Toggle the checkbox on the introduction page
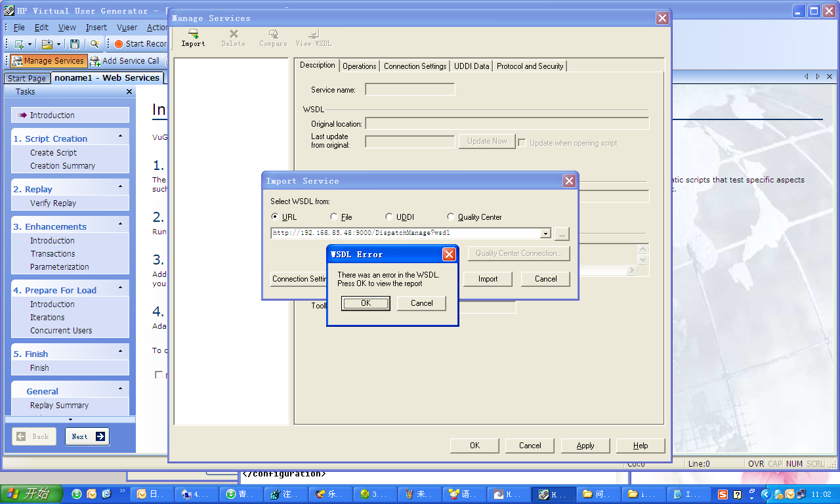This screenshot has width=840, height=504. tap(158, 375)
